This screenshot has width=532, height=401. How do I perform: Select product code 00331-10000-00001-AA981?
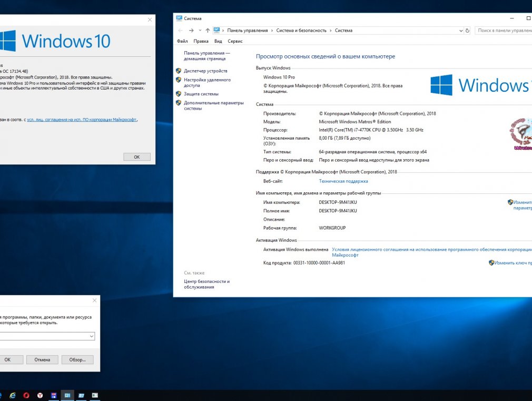click(319, 263)
